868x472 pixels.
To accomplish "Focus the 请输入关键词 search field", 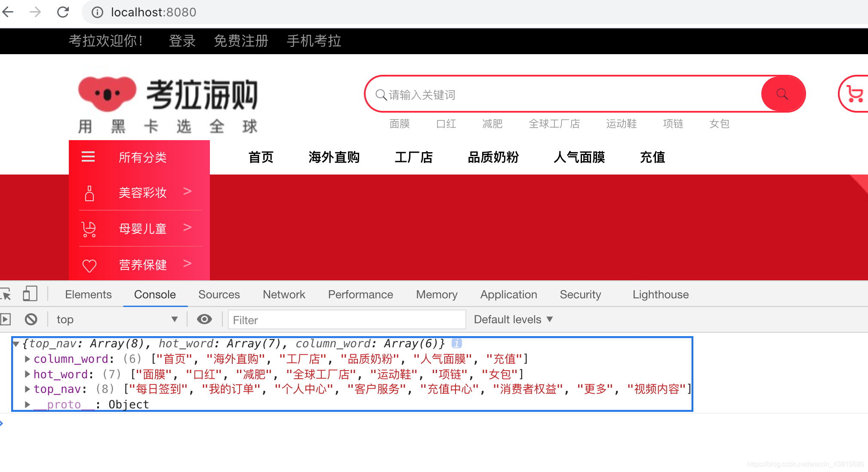I will (x=563, y=94).
